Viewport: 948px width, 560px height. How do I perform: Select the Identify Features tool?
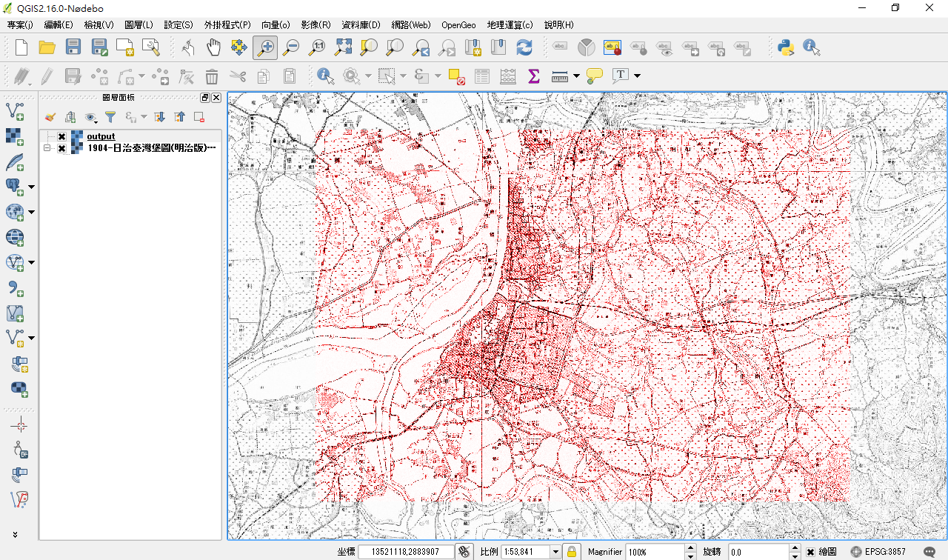click(x=325, y=76)
